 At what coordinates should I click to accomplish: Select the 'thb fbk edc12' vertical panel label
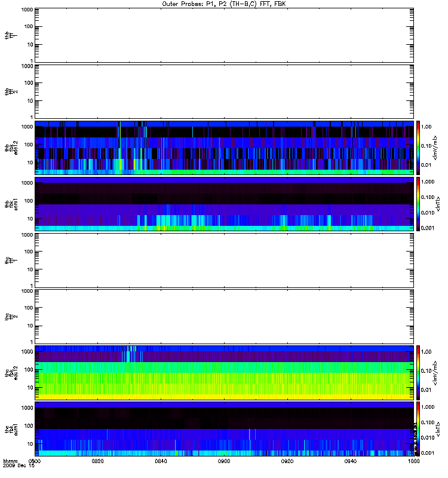tap(11, 148)
